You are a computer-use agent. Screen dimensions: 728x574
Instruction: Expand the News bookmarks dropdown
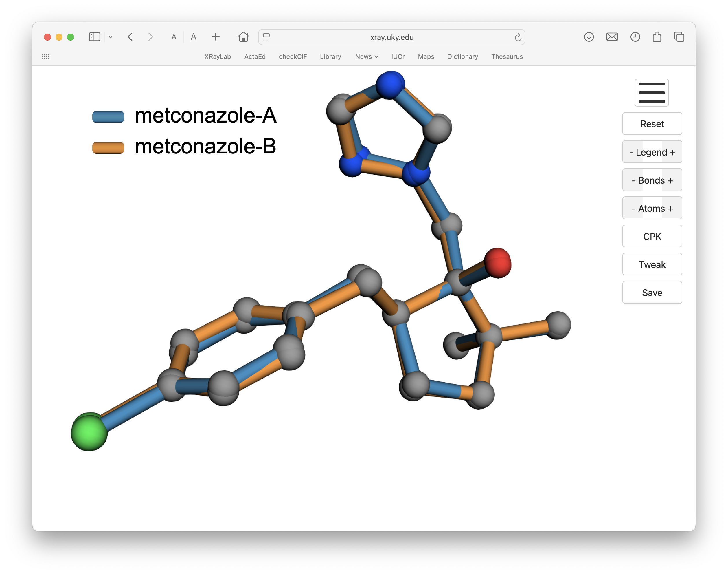point(367,56)
